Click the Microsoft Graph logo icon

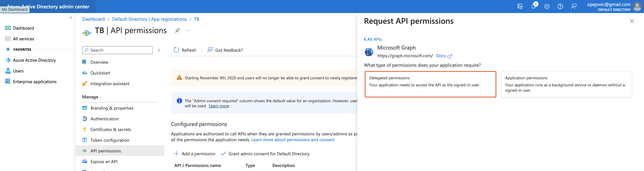369,52
